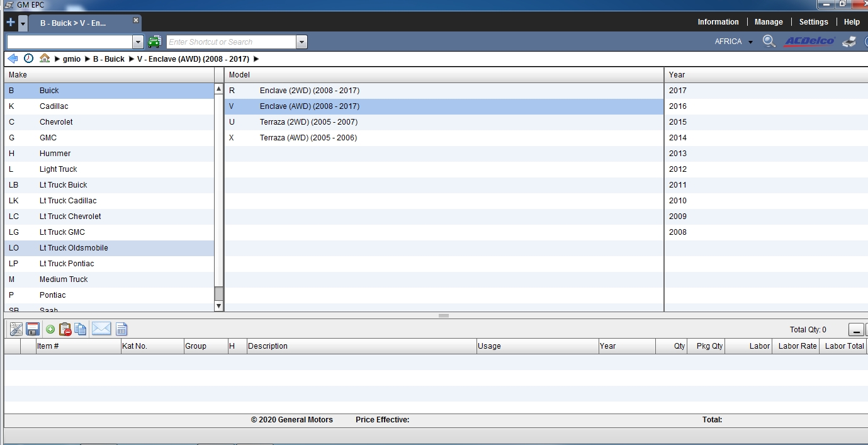Open the Manage menu
Viewport: 868px width, 445px height.
tap(769, 22)
